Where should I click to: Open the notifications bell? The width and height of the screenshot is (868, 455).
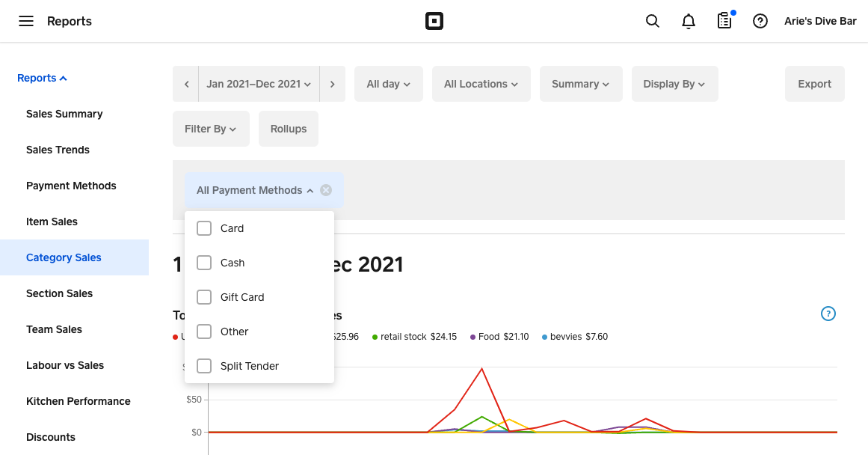click(689, 21)
